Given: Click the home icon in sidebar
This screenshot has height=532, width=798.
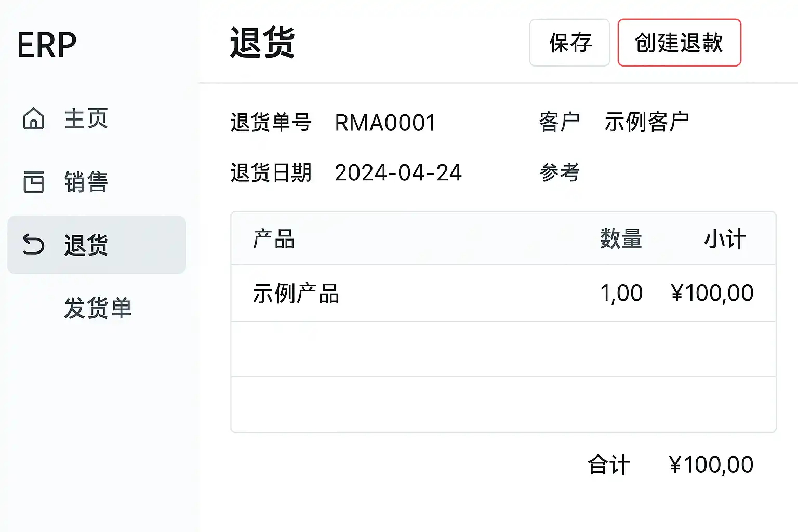Looking at the screenshot, I should (x=34, y=118).
